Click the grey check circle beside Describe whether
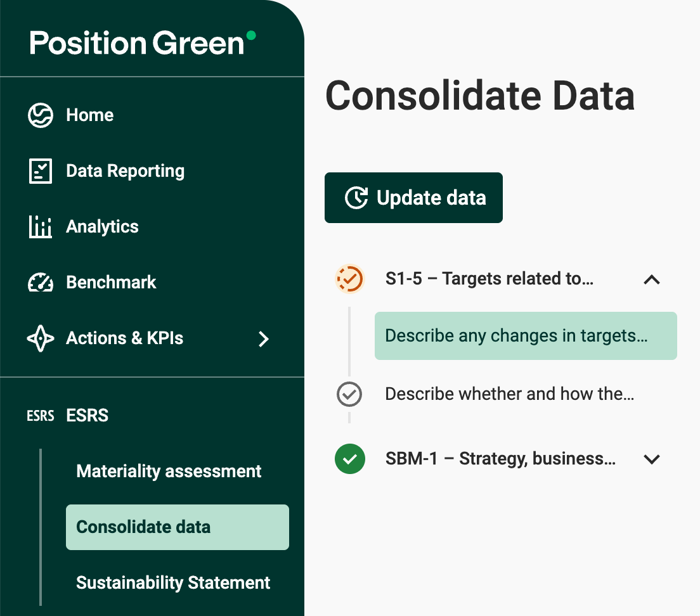The width and height of the screenshot is (700, 616). click(349, 394)
